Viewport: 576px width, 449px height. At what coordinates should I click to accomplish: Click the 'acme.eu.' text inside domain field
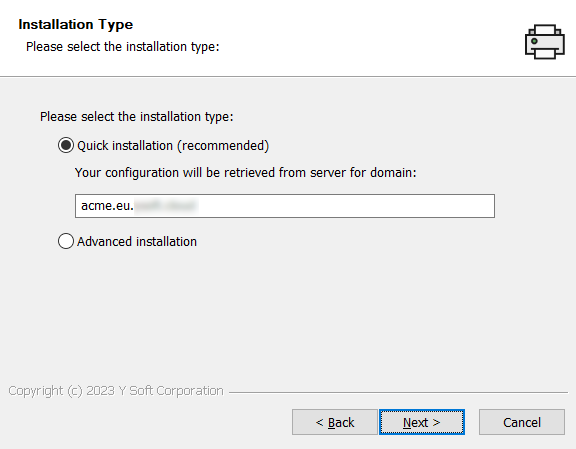tap(107, 206)
